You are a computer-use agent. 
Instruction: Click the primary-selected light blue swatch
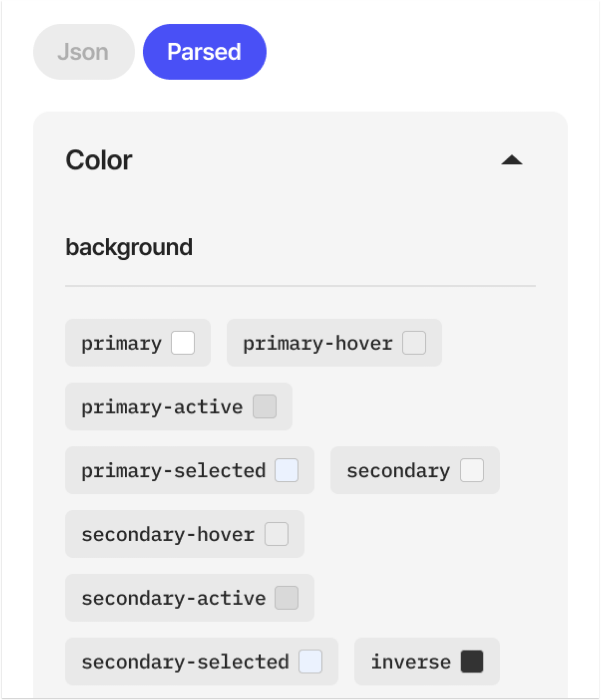pyautogui.click(x=286, y=470)
